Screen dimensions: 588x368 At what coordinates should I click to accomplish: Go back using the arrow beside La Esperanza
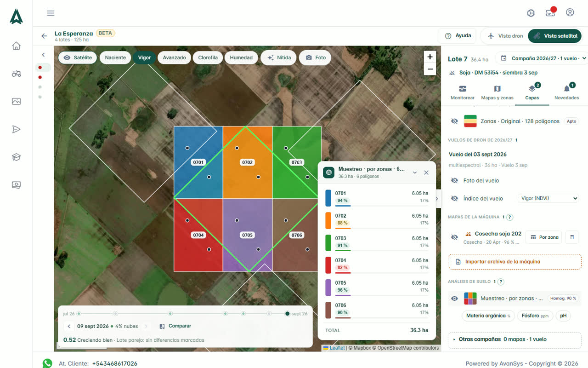pyautogui.click(x=44, y=36)
